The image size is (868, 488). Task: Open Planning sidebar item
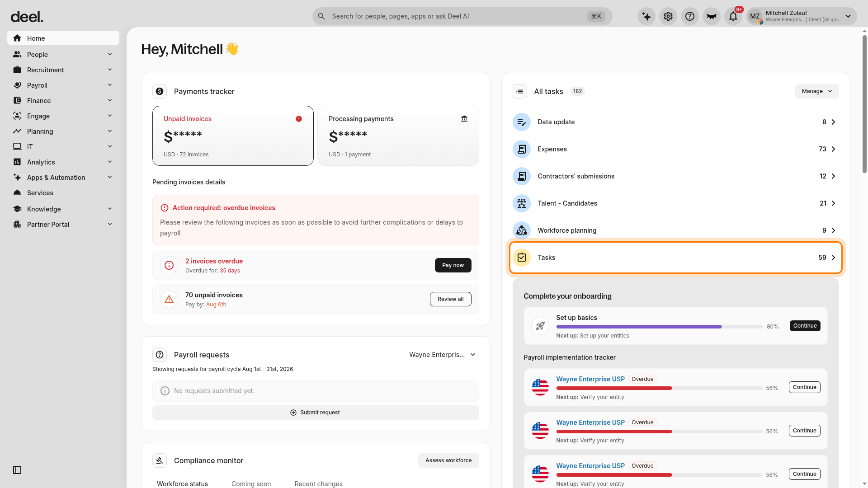[x=63, y=131]
